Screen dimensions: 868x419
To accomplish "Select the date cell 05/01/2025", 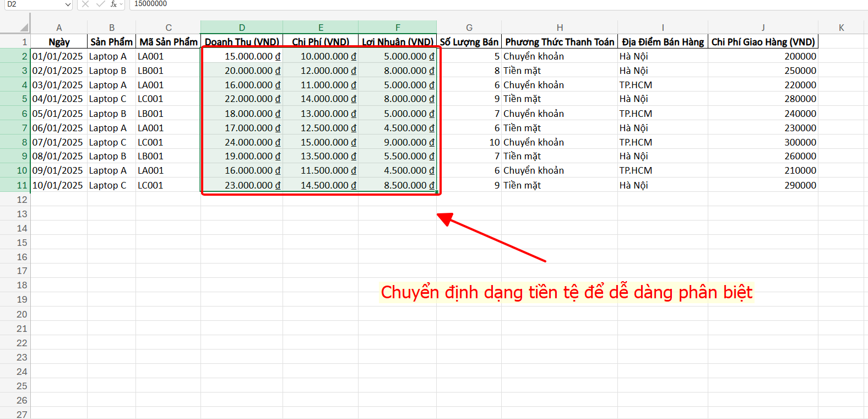I will coord(58,114).
